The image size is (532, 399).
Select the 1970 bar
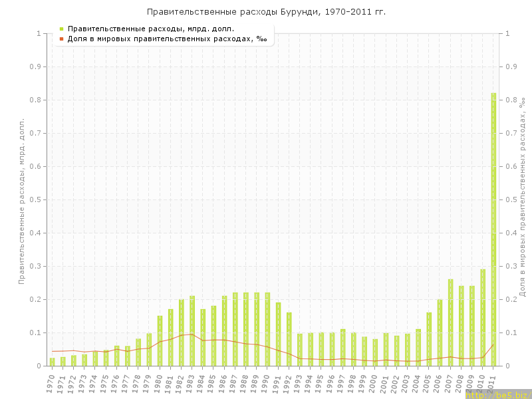[52, 362]
